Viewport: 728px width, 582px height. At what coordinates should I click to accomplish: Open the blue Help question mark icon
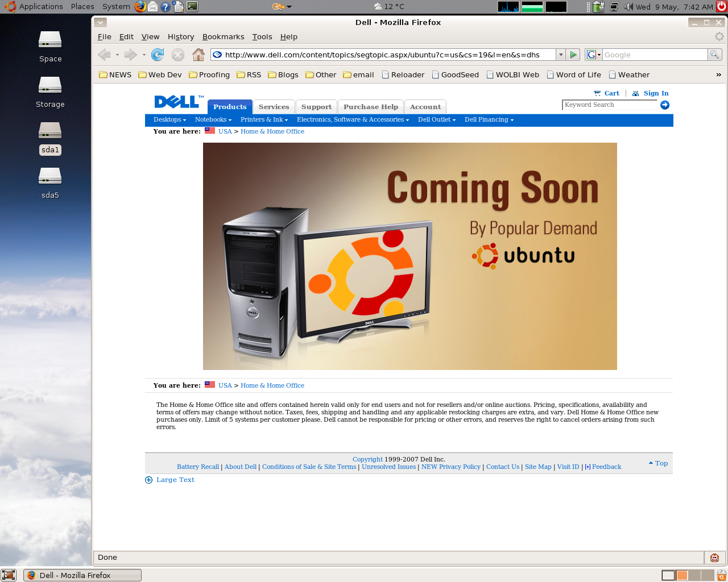click(166, 7)
